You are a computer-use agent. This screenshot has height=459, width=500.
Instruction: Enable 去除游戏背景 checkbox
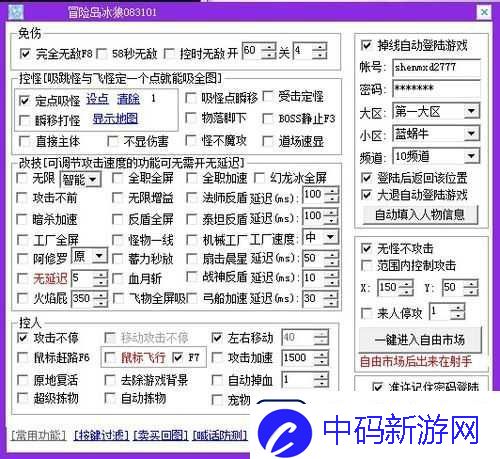pos(110,380)
